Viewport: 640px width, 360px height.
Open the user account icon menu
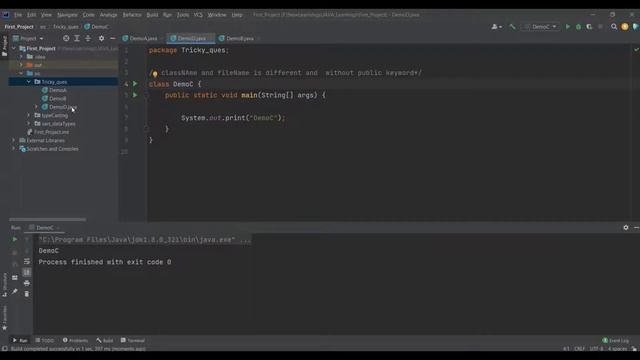click(x=496, y=27)
